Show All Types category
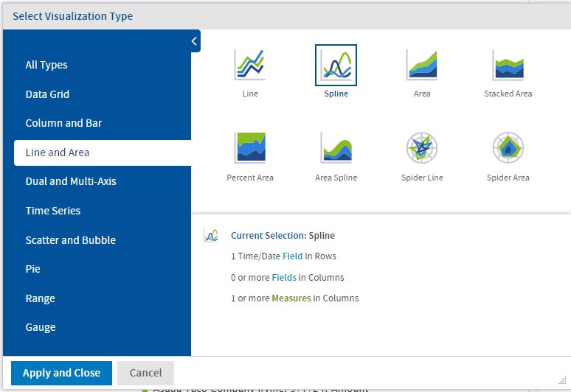 point(46,65)
